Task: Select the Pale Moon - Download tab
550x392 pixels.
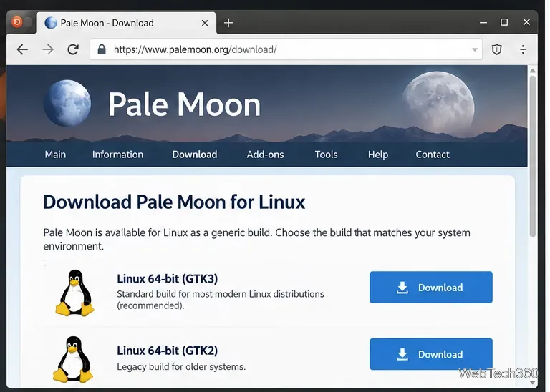Action: coord(126,23)
